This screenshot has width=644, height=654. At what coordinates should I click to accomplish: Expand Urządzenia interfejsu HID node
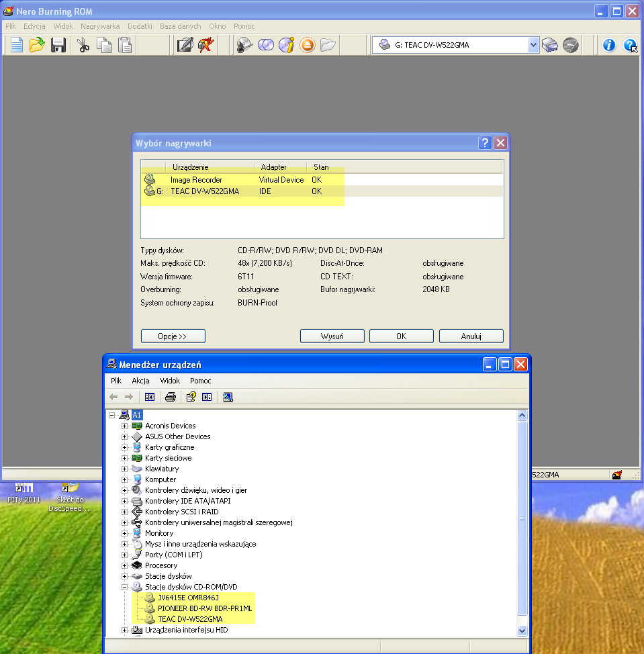coord(124,630)
